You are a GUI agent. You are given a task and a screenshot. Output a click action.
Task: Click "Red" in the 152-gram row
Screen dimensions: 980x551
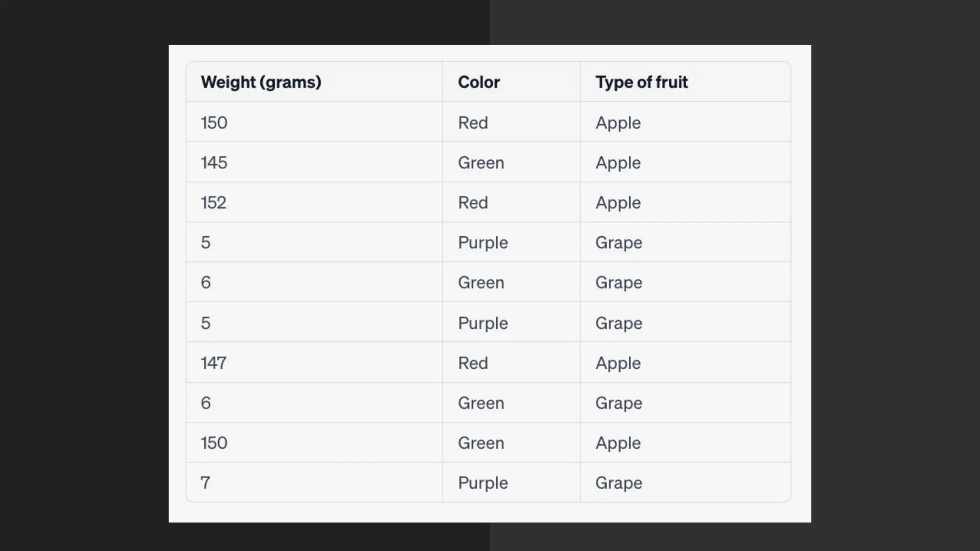(x=473, y=203)
